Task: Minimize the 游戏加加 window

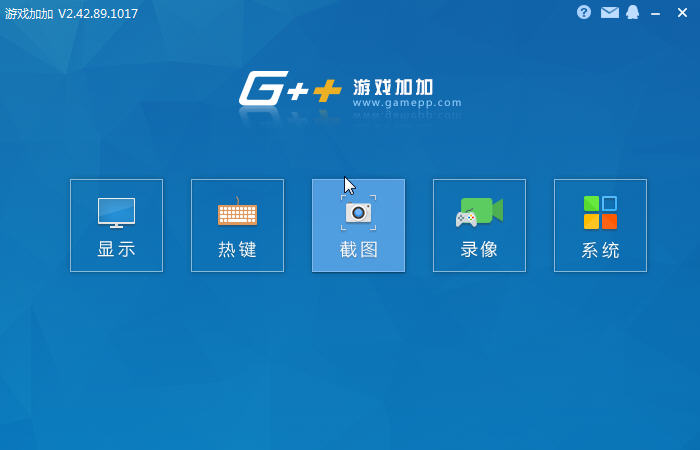Action: [x=655, y=14]
